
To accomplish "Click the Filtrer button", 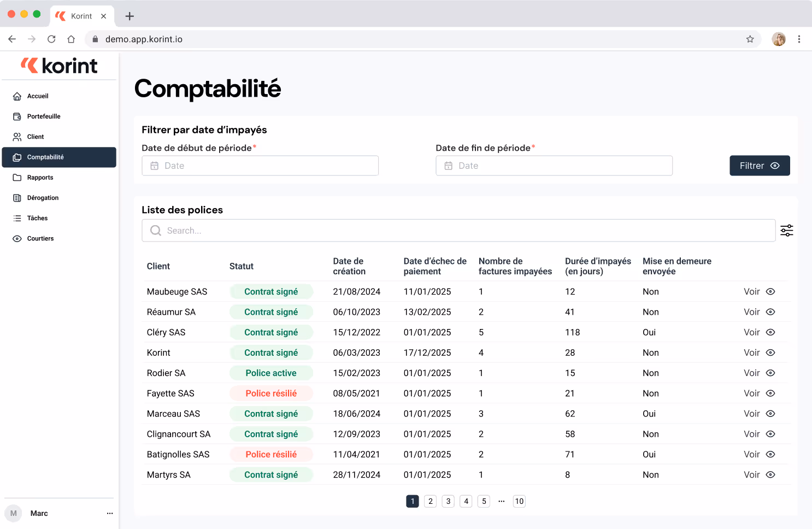I will tap(760, 166).
